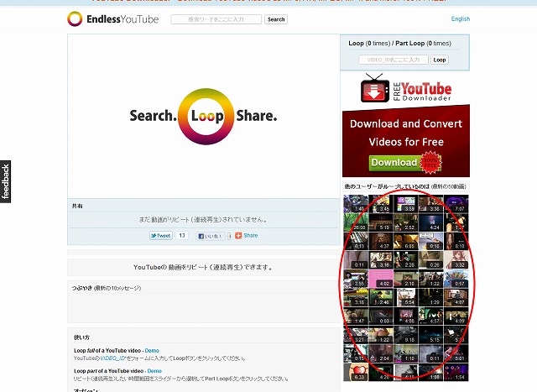Open the thumbnail with duration 2:52
537x392 pixels.
[406, 222]
